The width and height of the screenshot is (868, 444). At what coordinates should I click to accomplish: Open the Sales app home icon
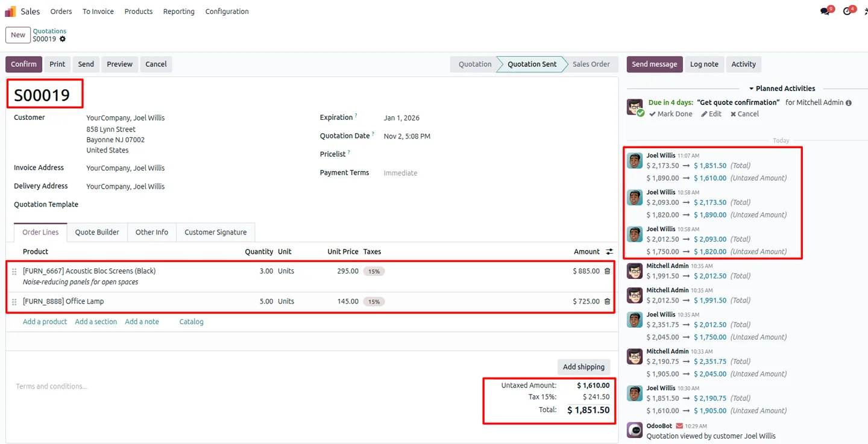tap(10, 11)
